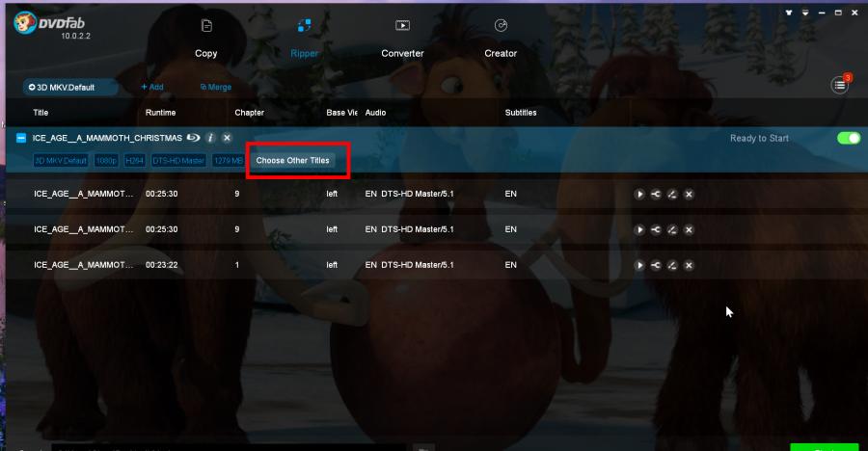Collapse the ICE_AGE__A_MAMMOTH_CHRISTMAS title group
The image size is (868, 451).
(21, 138)
